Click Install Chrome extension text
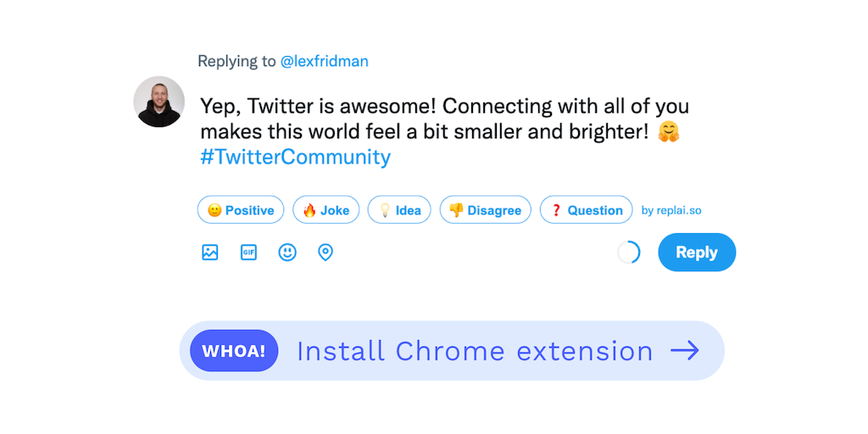The width and height of the screenshot is (868, 434). (475, 351)
